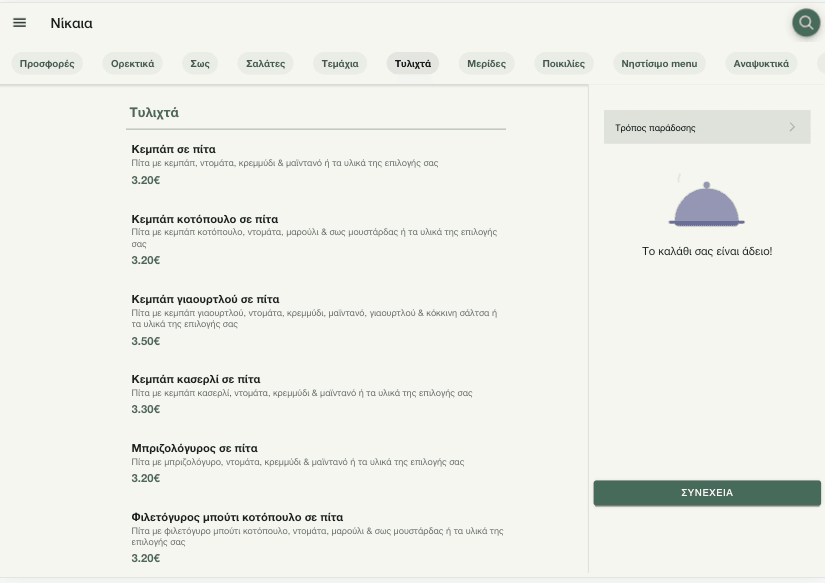Open the hamburger menu

tap(19, 23)
